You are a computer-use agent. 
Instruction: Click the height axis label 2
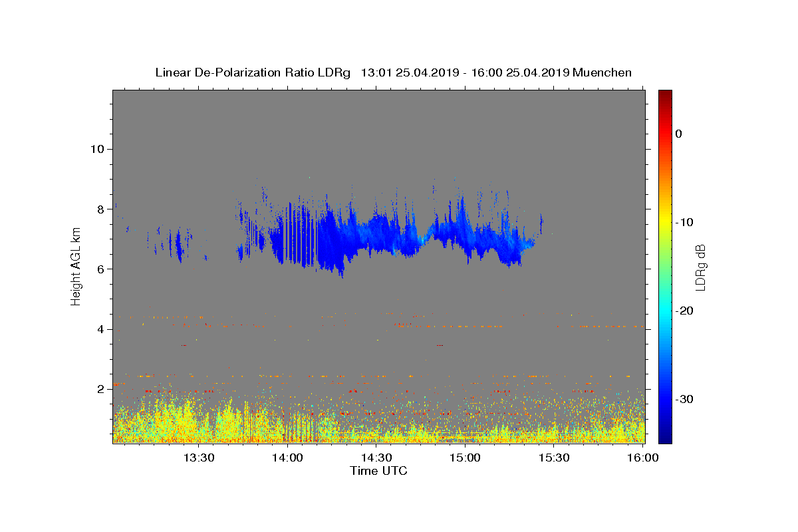click(100, 388)
